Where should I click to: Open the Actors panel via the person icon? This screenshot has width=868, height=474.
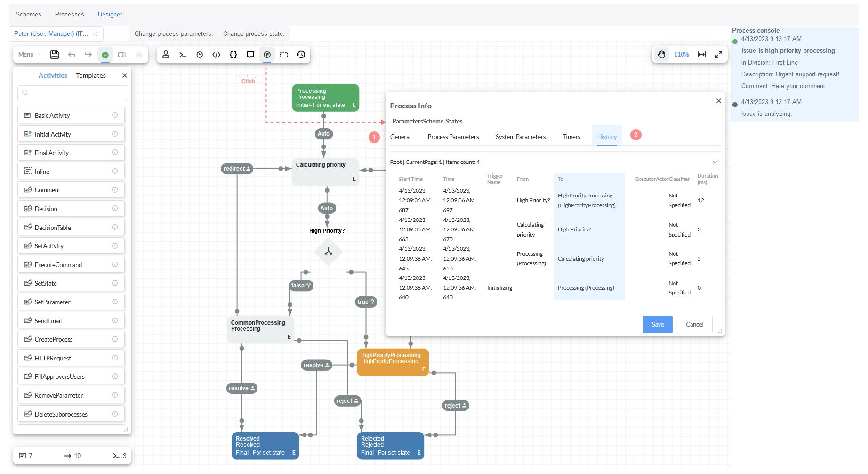[x=166, y=55]
